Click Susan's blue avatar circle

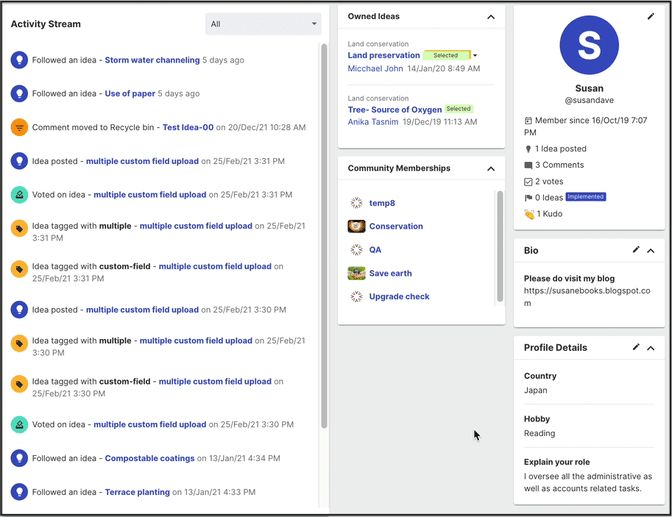pyautogui.click(x=589, y=45)
